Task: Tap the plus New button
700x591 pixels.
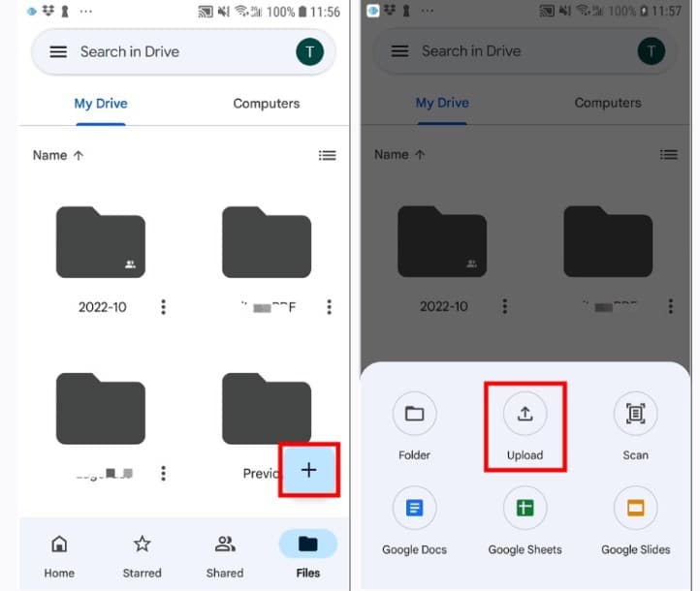Action: pos(309,470)
